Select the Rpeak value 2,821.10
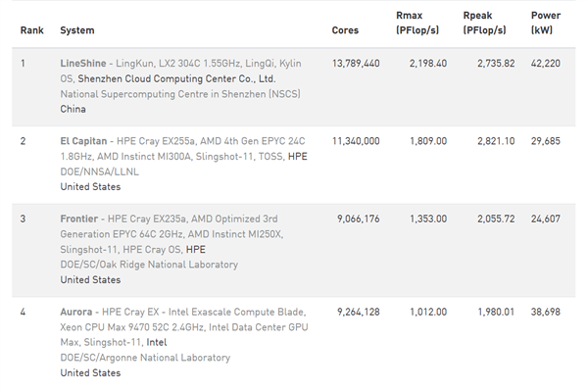This screenshot has height=390, width=588. coord(496,141)
